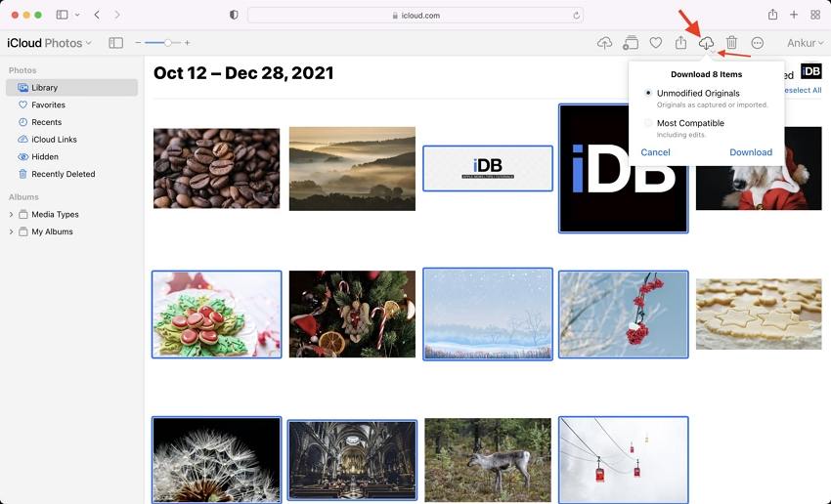The height and width of the screenshot is (504, 831).
Task: Click the thumbnail zoom slider
Action: click(x=161, y=43)
